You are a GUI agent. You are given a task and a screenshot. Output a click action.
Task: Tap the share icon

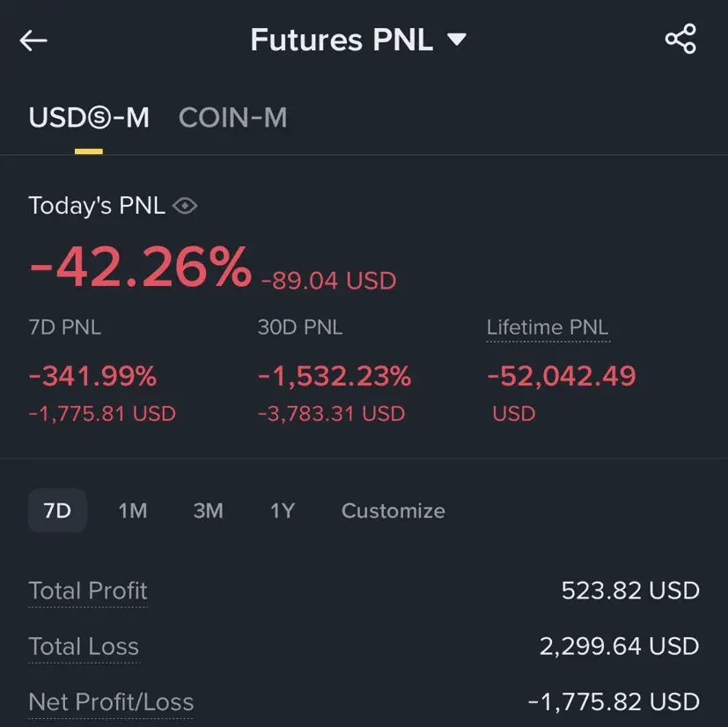[x=680, y=40]
